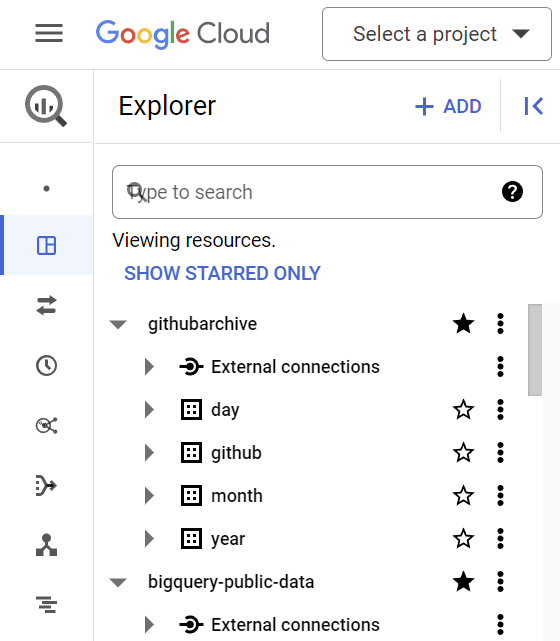Viewport: 560px width, 641px height.
Task: Open the hamburger navigation menu
Action: point(49,33)
